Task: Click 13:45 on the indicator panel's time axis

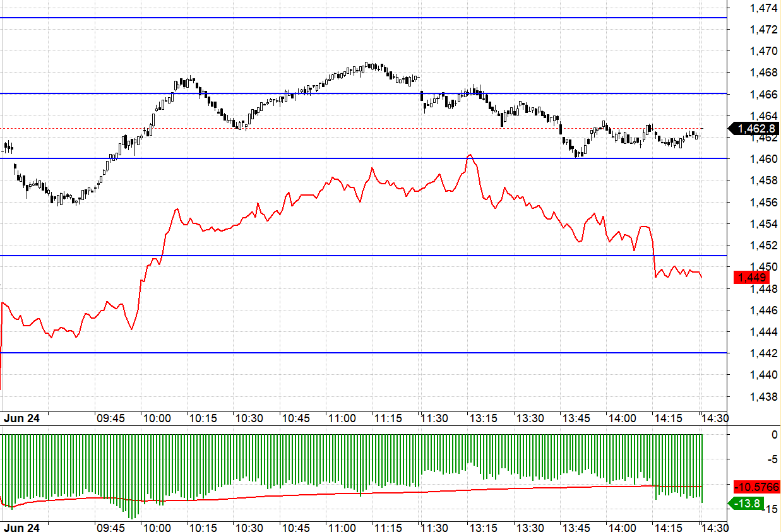Action: click(x=575, y=527)
